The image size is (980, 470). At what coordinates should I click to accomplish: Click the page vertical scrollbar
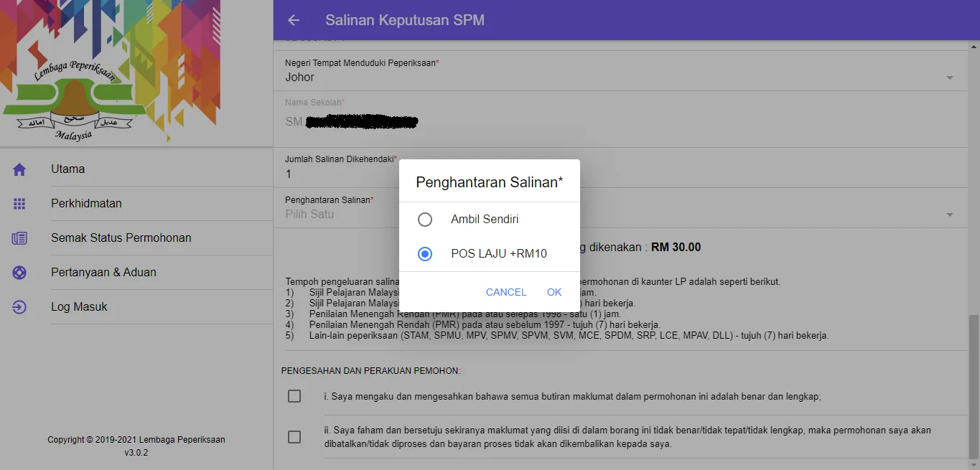point(974,386)
